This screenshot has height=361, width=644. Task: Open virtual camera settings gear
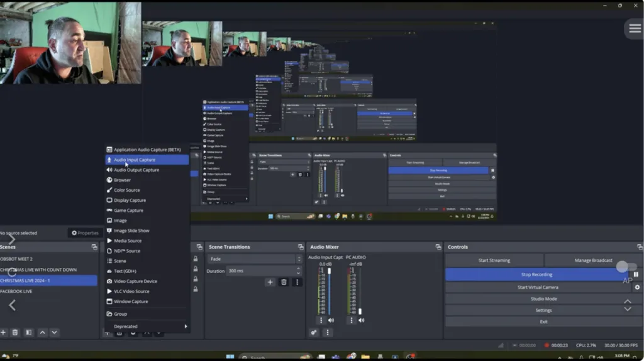(x=637, y=287)
